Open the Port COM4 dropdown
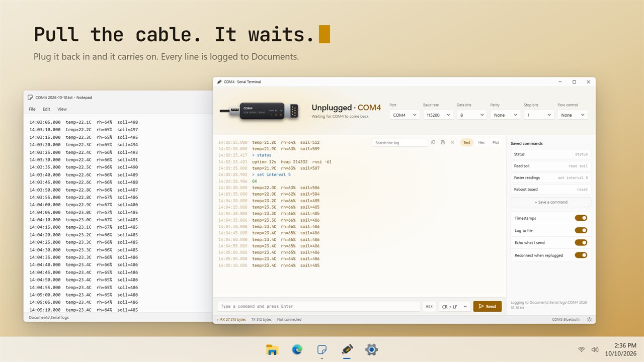The image size is (644, 362). coord(405,115)
